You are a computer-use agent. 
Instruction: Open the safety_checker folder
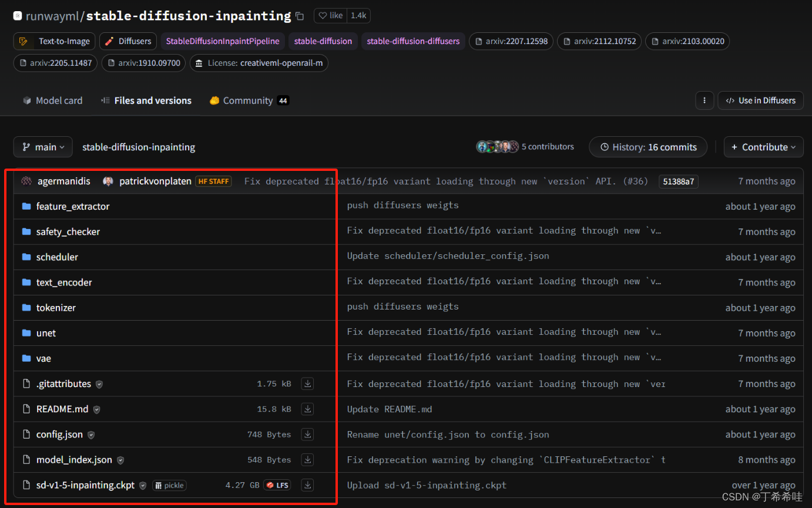(68, 231)
